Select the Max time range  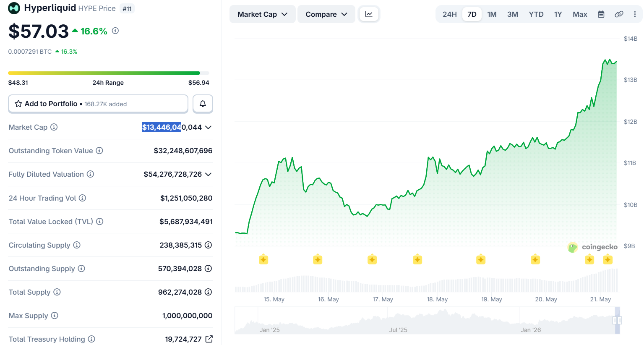pos(580,14)
